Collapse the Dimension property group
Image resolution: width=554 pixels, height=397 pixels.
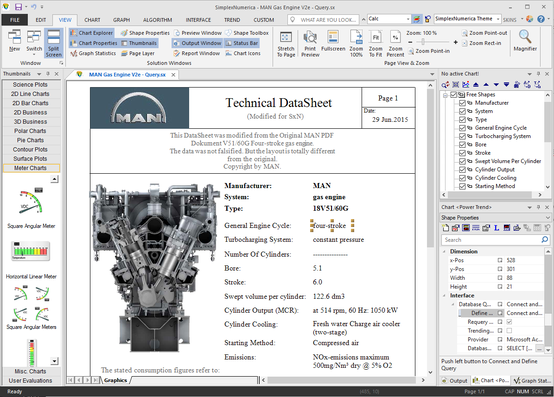point(444,251)
